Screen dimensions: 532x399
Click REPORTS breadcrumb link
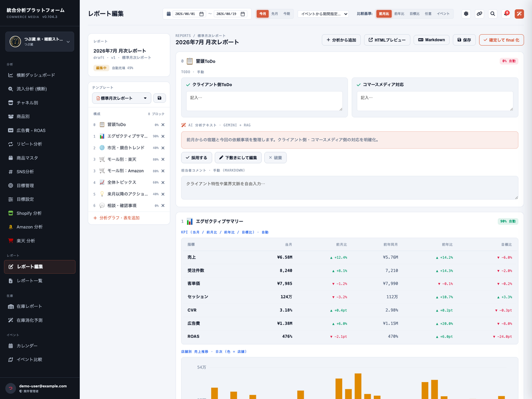[x=183, y=35]
